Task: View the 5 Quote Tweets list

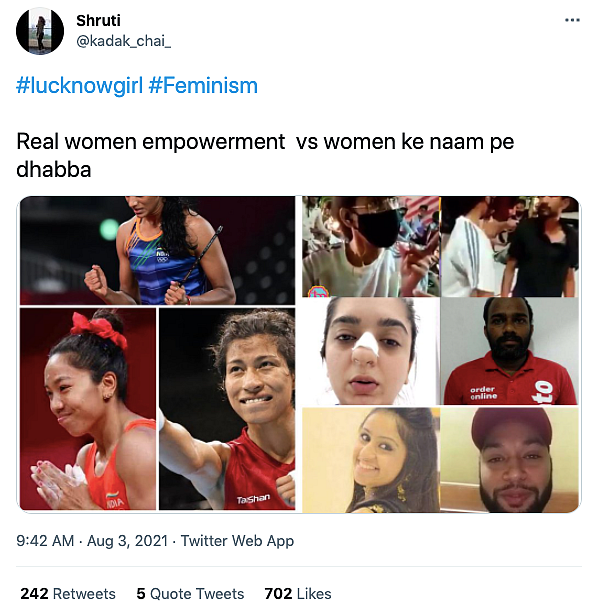Action: [190, 593]
